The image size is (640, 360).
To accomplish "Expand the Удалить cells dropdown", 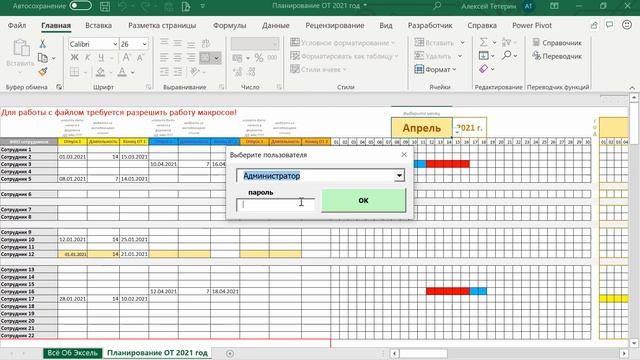I will click(x=460, y=56).
